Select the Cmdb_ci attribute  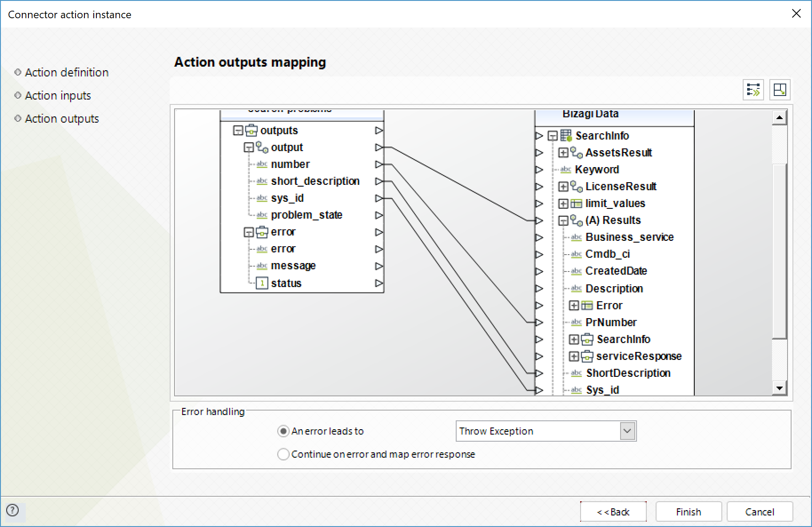(608, 254)
